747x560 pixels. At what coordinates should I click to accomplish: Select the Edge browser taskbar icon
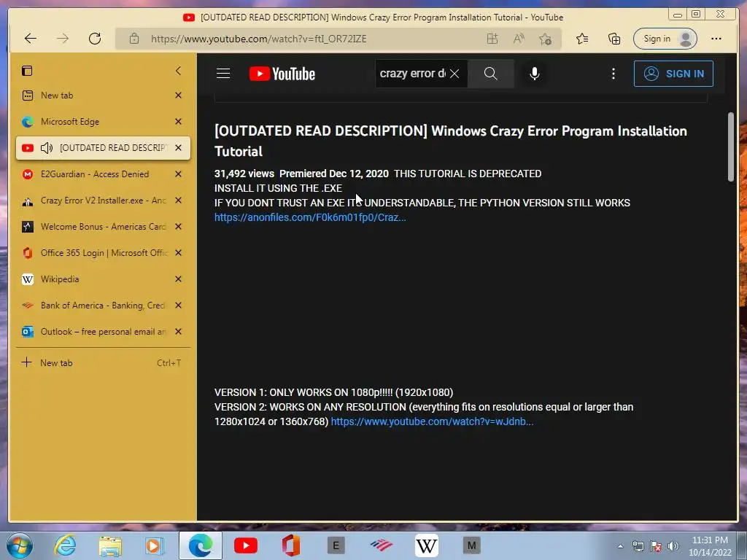(x=201, y=545)
